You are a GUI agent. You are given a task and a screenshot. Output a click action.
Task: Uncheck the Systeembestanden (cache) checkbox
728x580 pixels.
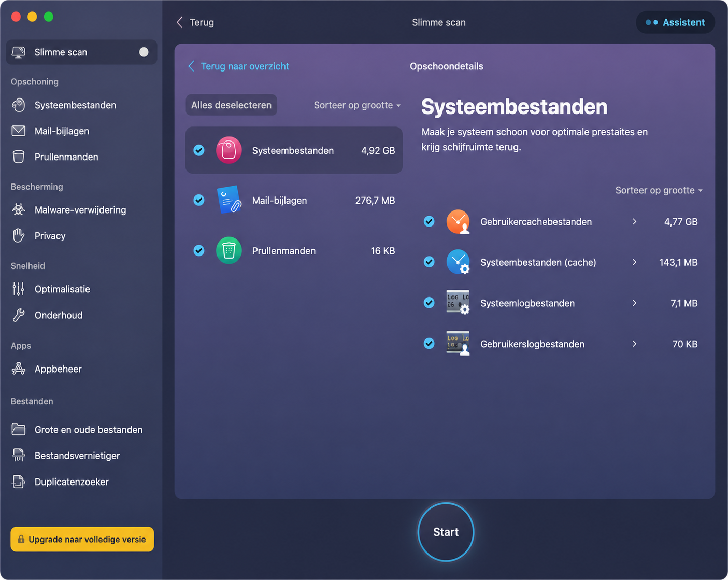point(429,262)
